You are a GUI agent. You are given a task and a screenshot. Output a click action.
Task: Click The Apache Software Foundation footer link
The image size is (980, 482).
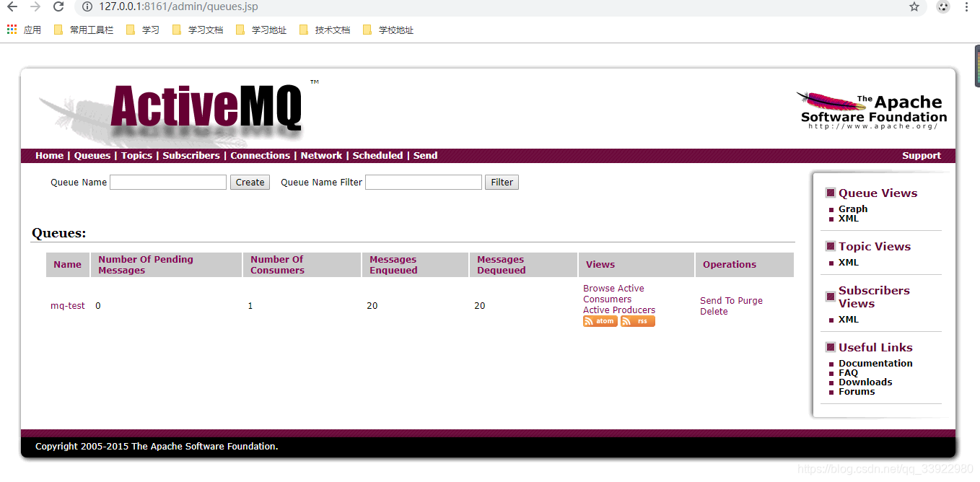pyautogui.click(x=204, y=447)
